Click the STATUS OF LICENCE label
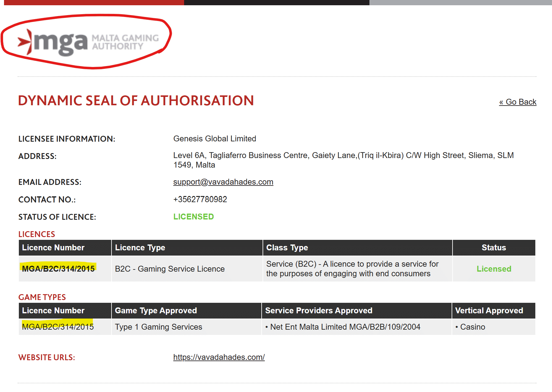Screen dimensions: 552x392 (57, 217)
